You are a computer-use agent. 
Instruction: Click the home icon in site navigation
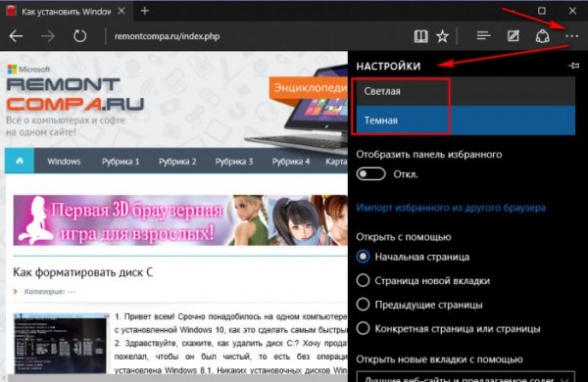20,161
